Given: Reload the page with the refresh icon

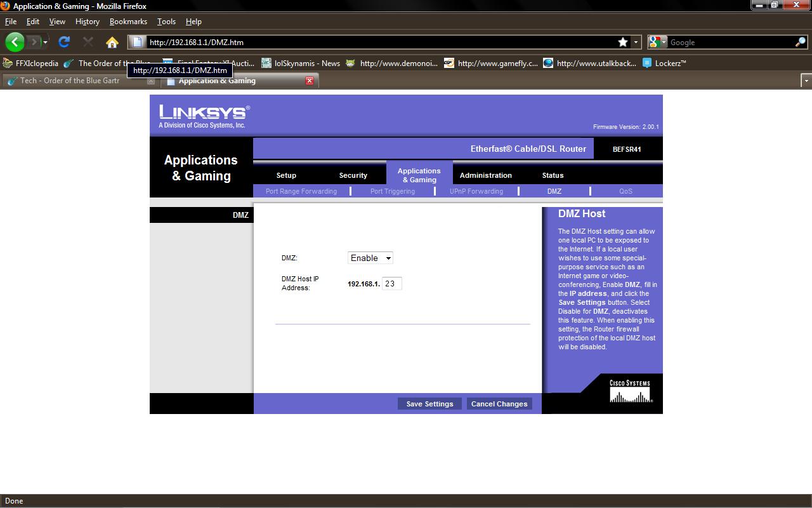Looking at the screenshot, I should pyautogui.click(x=63, y=42).
